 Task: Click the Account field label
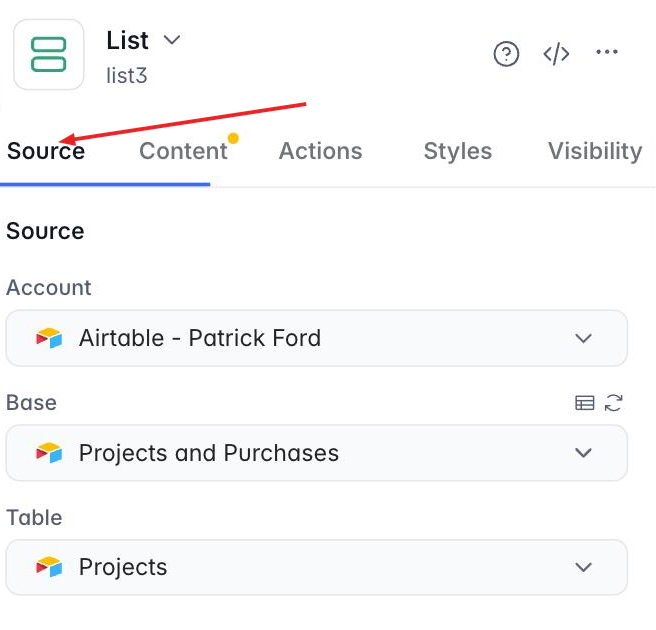pos(49,287)
